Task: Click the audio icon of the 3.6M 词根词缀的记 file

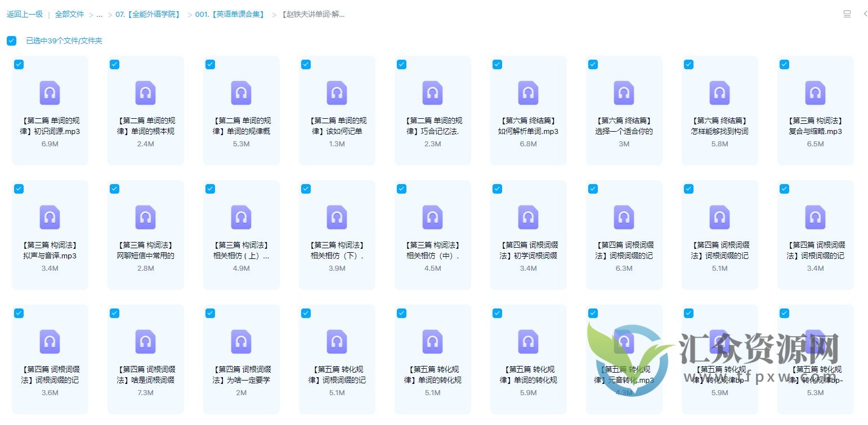Action: pos(50,342)
